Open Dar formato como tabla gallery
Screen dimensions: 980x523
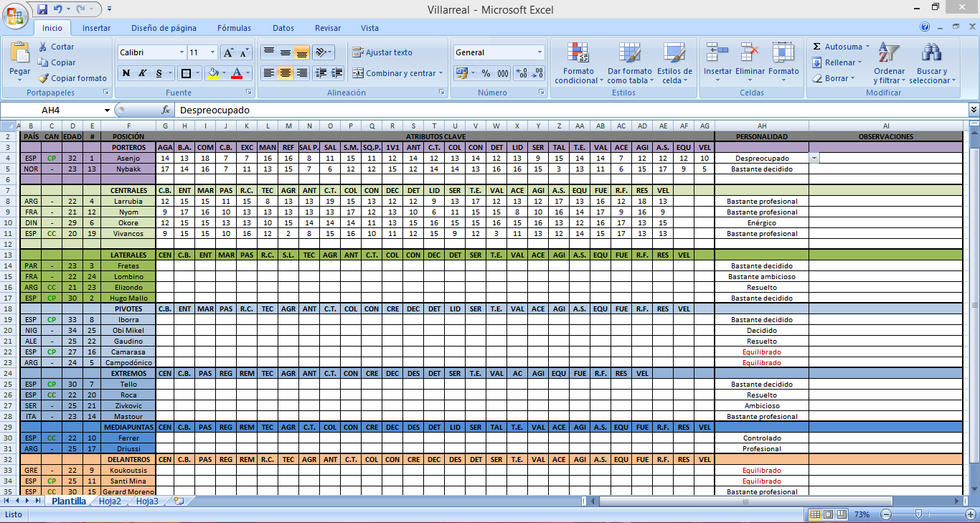[629, 63]
